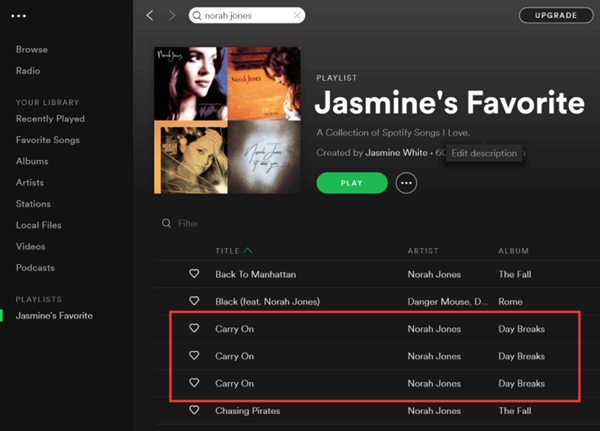Viewport: 600px width, 431px height.
Task: Select the Back To Manhattan song title
Action: tap(256, 274)
